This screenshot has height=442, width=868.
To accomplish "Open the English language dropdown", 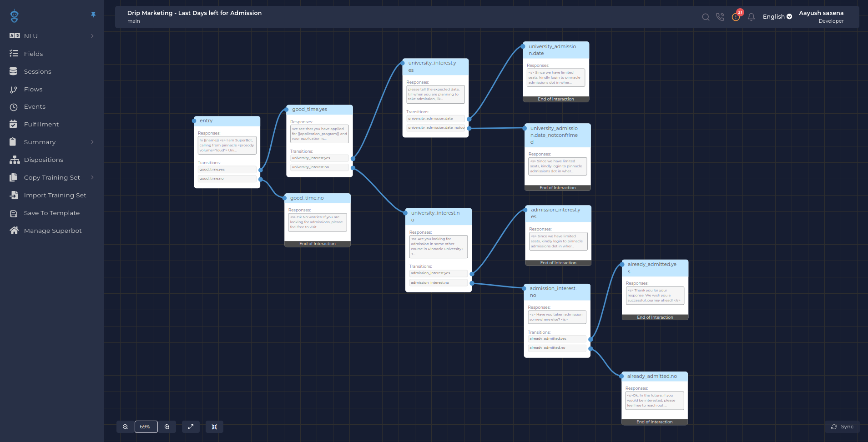I will (x=777, y=17).
